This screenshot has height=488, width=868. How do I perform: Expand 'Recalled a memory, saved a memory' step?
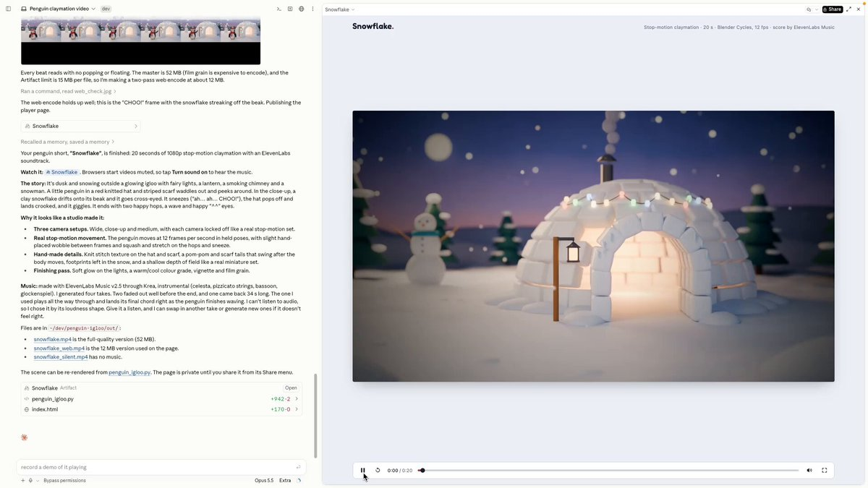click(67, 142)
